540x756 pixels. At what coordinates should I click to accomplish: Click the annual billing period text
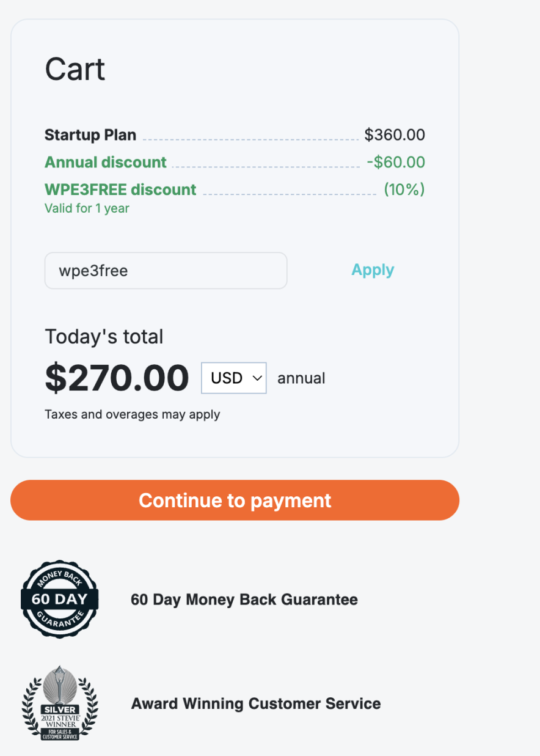coord(301,378)
